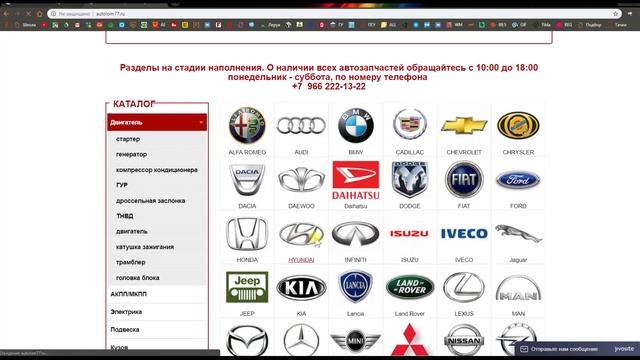
Task: Select the Jaguar leaping cat logo
Action: tap(518, 233)
